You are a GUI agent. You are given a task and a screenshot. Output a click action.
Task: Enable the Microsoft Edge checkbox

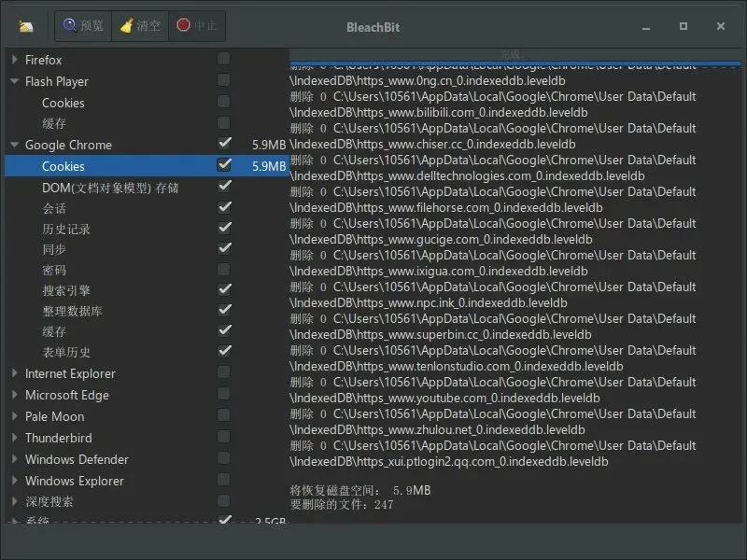click(x=223, y=394)
